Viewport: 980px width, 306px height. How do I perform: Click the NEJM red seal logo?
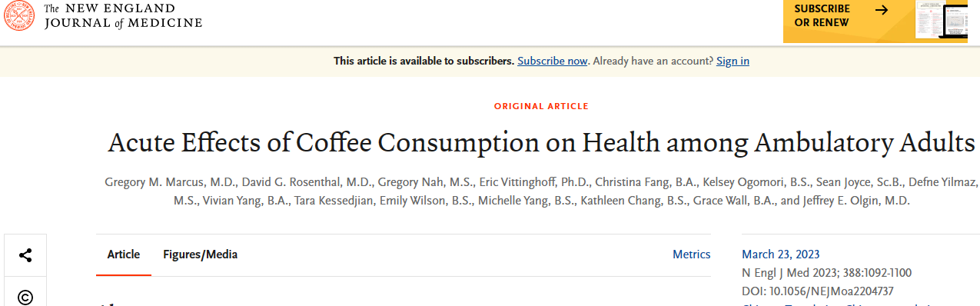point(18,16)
